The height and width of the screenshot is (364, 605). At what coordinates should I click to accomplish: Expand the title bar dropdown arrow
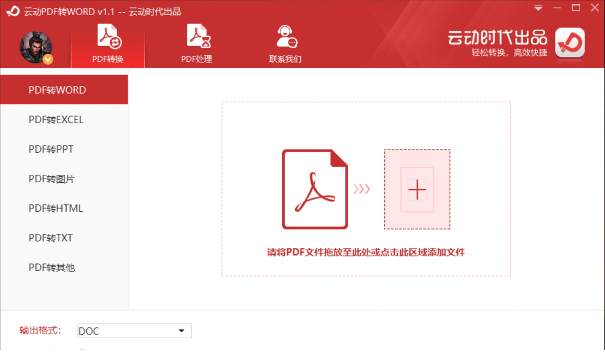[x=537, y=8]
